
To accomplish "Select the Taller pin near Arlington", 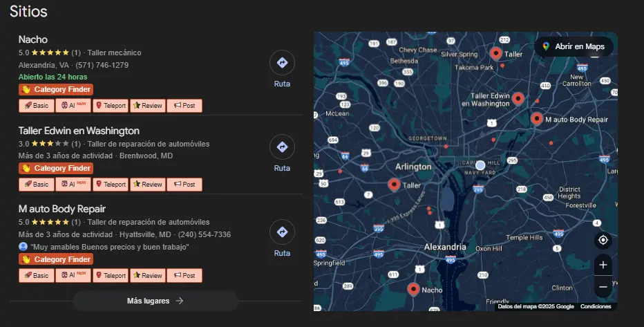I will [394, 184].
